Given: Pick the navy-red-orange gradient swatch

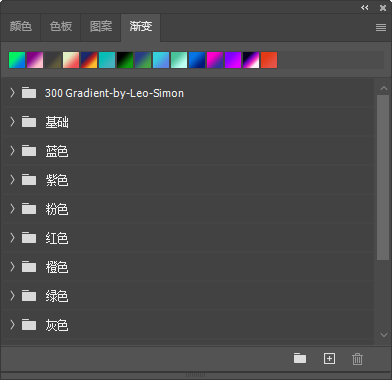Looking at the screenshot, I should click(x=89, y=60).
